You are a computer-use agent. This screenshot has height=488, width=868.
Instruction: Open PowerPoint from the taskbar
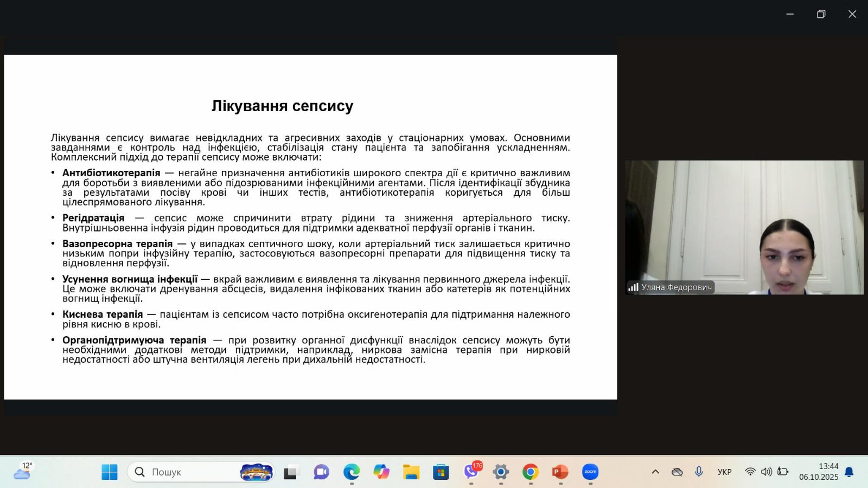coord(560,472)
